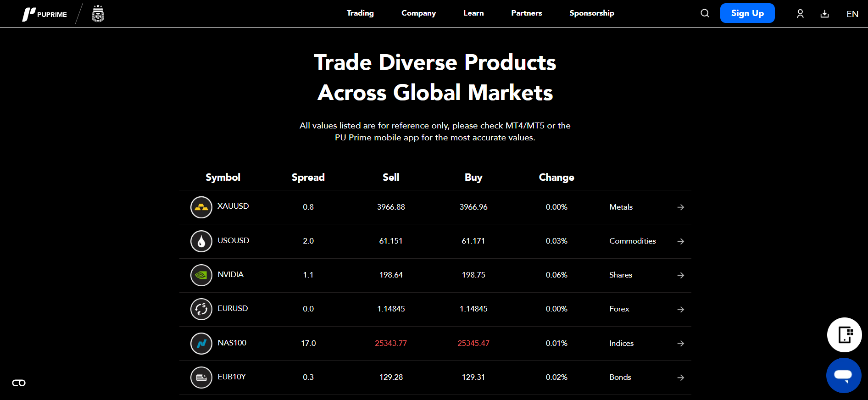
Task: Expand the Trading menu
Action: click(360, 13)
